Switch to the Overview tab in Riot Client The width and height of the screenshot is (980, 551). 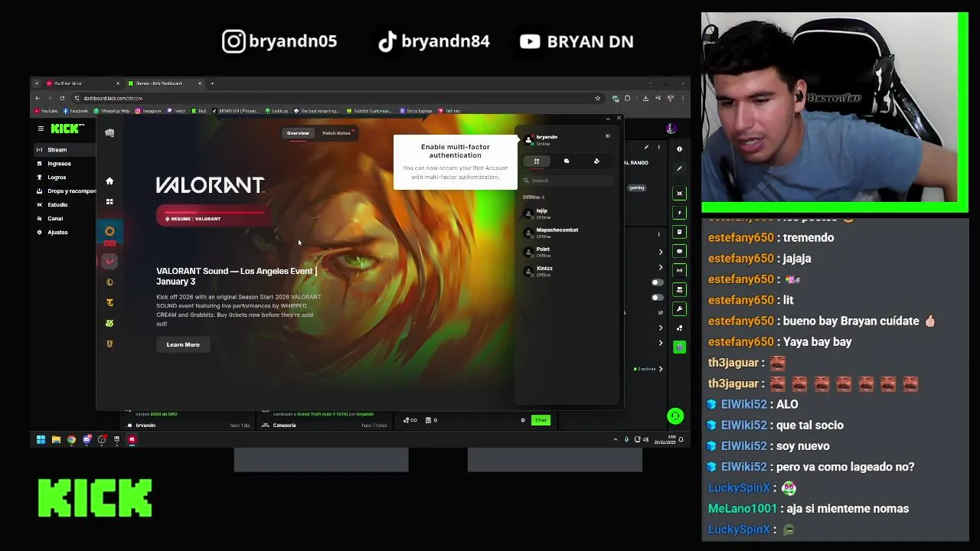298,133
